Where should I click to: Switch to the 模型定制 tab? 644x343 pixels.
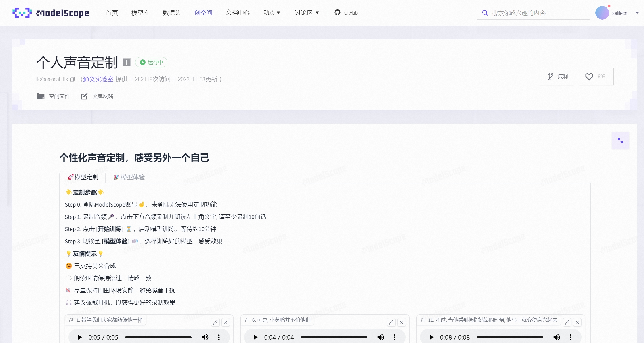point(83,177)
